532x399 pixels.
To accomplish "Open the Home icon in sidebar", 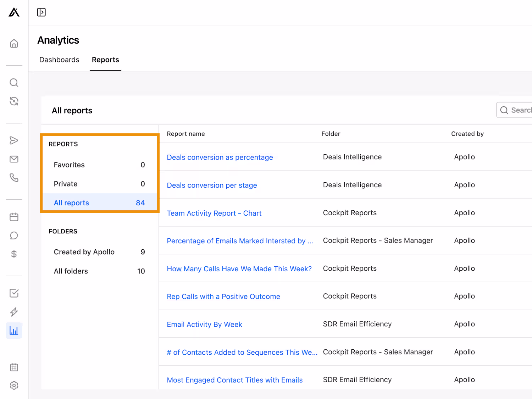I will [14, 44].
